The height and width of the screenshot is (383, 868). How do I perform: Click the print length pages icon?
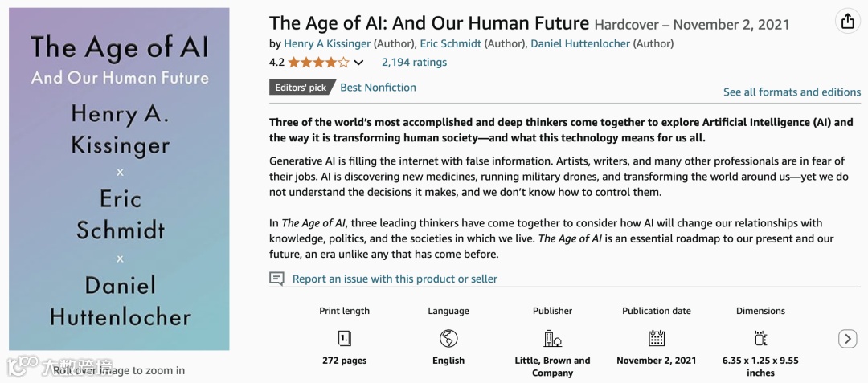(x=345, y=338)
